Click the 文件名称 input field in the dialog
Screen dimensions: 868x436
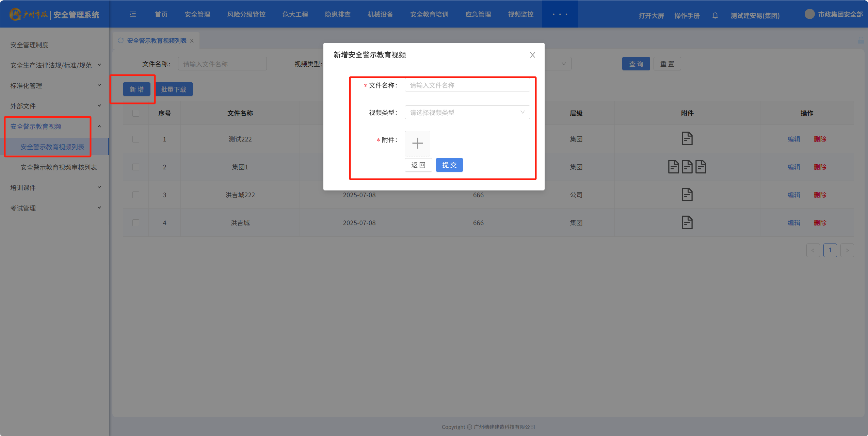[467, 85]
